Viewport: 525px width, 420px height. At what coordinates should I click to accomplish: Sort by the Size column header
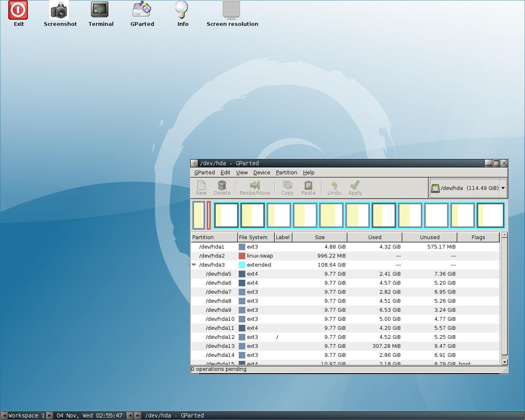(320, 237)
